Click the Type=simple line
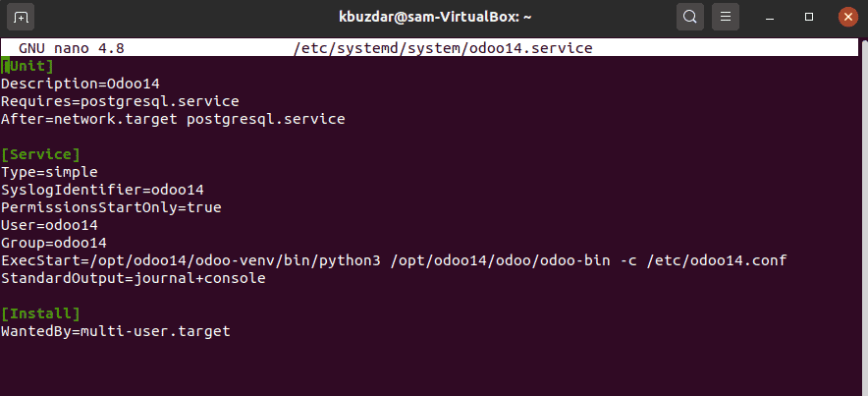Viewport: 868px width, 396px height. tap(49, 172)
